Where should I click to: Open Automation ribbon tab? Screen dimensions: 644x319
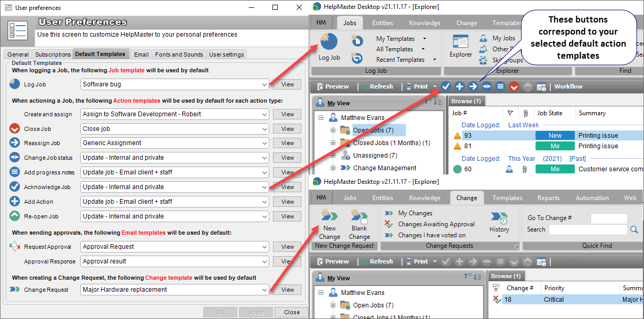(x=592, y=198)
